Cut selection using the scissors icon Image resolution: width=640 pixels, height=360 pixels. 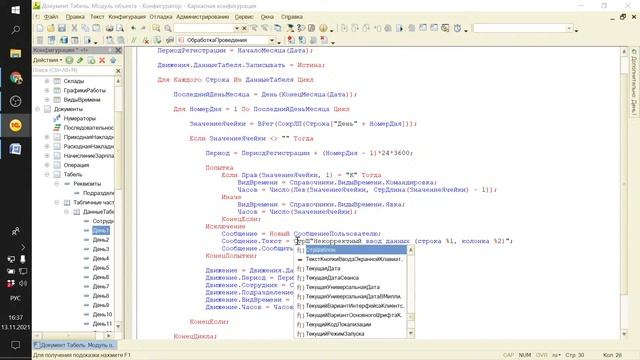click(74, 28)
